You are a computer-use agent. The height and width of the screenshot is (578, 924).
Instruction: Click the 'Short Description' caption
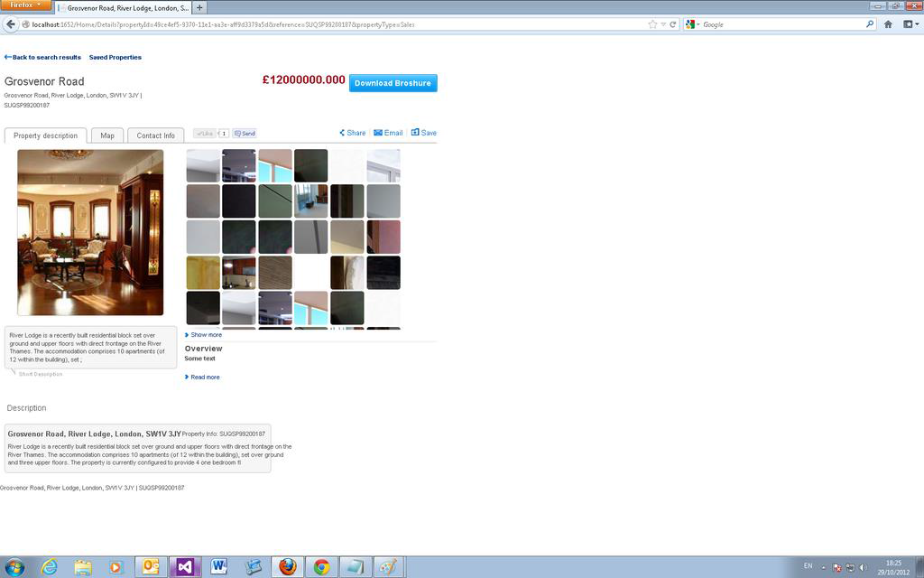[40, 374]
